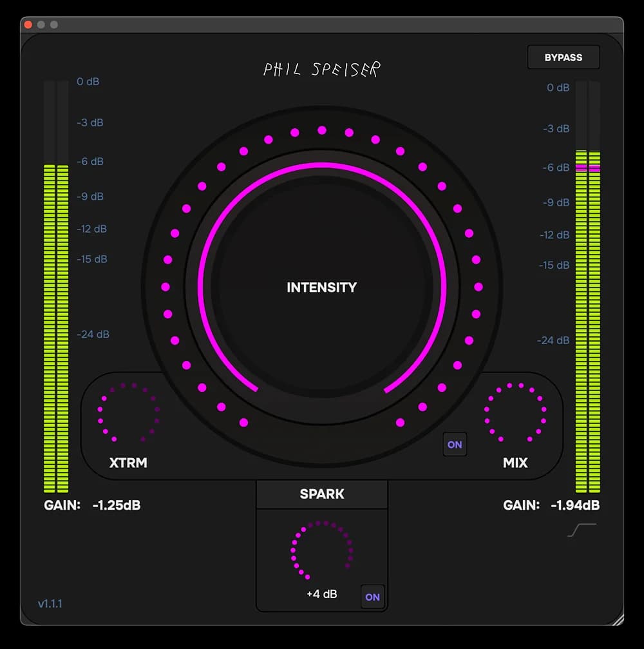Click the Phil Speiser handwritten logo

(322, 69)
